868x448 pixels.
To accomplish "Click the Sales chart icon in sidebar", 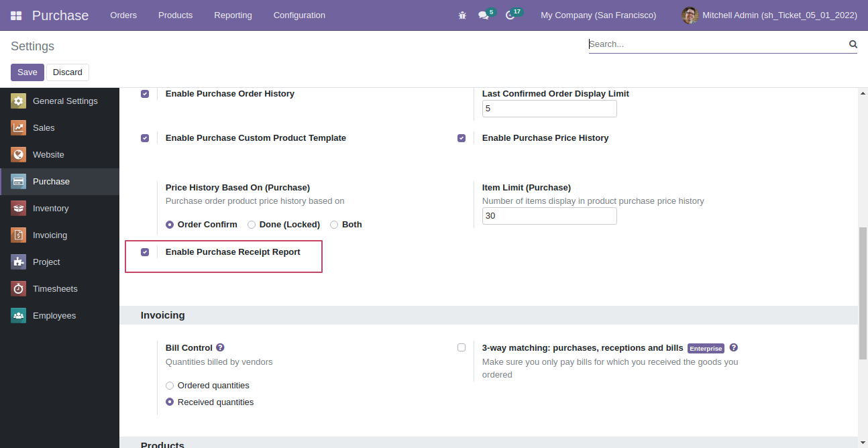I will pyautogui.click(x=18, y=128).
